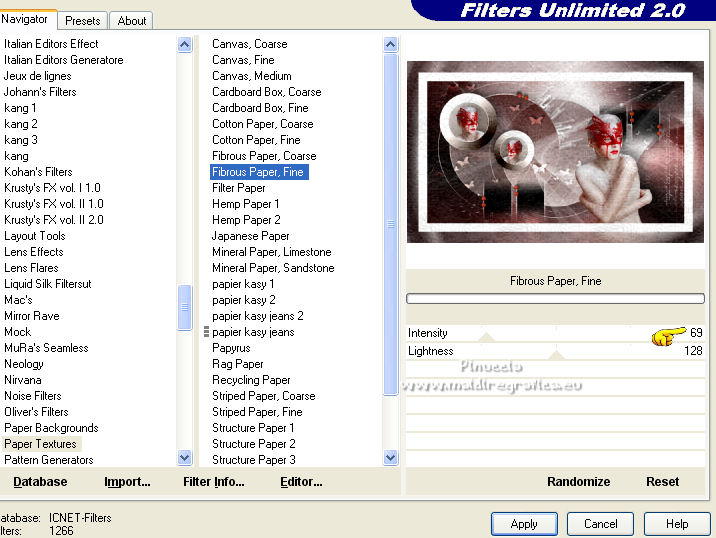
Task: Choose Fibrous Paper, Fine filter
Action: coord(258,172)
